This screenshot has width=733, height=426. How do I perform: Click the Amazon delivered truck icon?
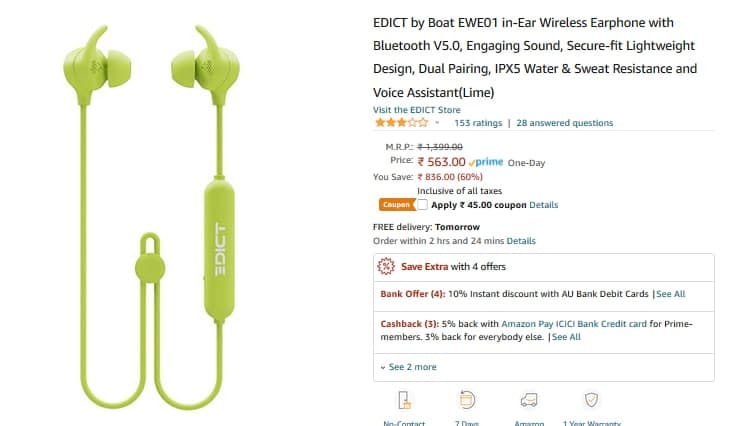point(529,400)
